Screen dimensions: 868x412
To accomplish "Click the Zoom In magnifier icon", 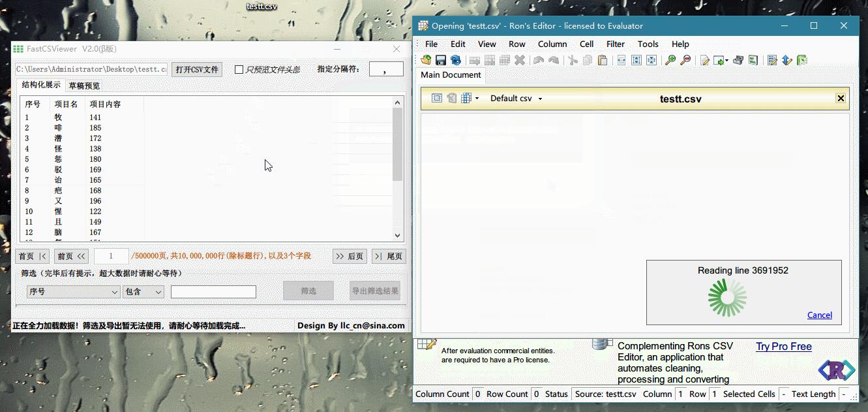I will (x=670, y=60).
